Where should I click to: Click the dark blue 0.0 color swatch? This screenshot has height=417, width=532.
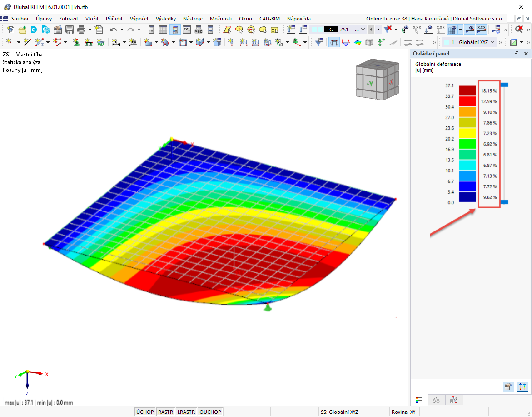[x=467, y=197]
